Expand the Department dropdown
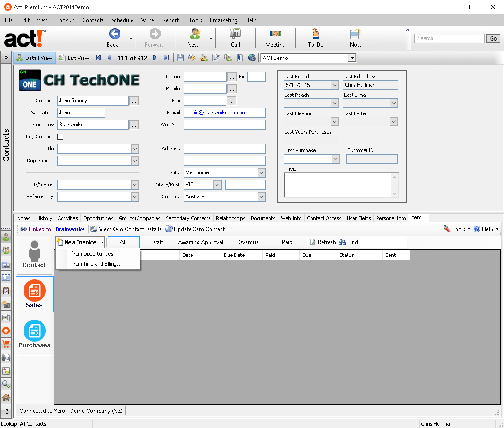Viewport: 504px width, 428px height. (135, 161)
